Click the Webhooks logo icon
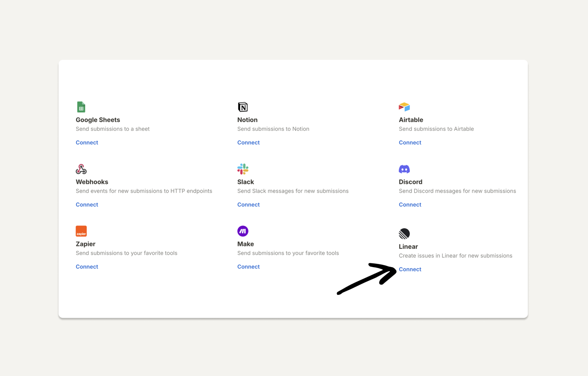This screenshot has width=588, height=376. coord(81,169)
